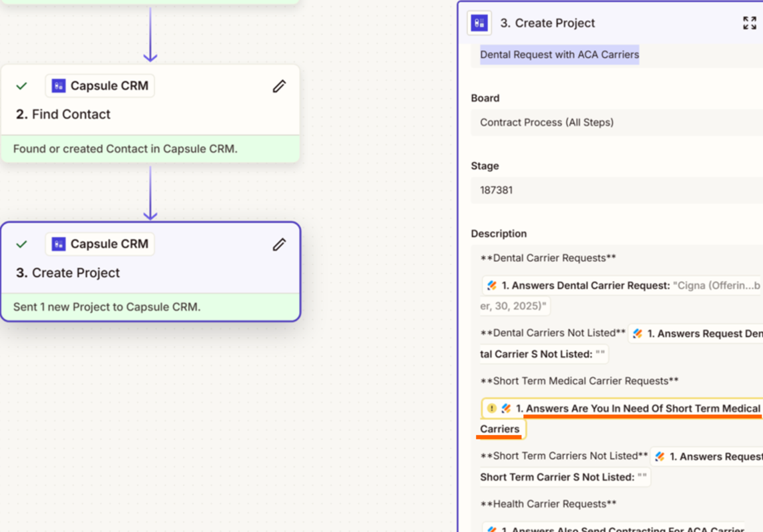Select the Capsule CRM badge on step 3
The width and height of the screenshot is (763, 532).
100,244
